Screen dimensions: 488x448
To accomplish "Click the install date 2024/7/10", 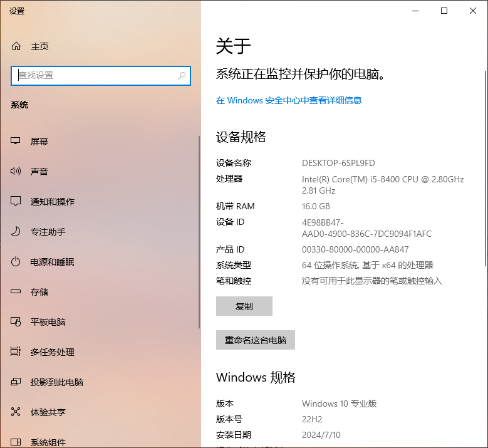I will [x=321, y=435].
